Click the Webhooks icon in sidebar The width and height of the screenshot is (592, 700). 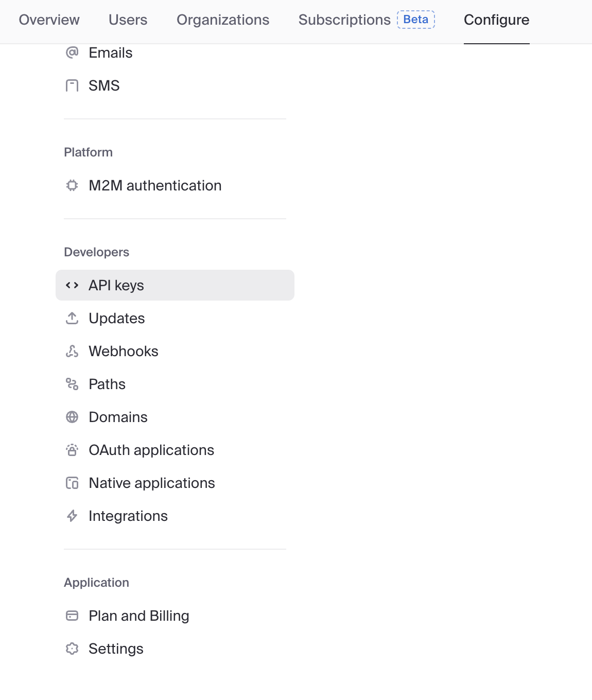point(72,351)
